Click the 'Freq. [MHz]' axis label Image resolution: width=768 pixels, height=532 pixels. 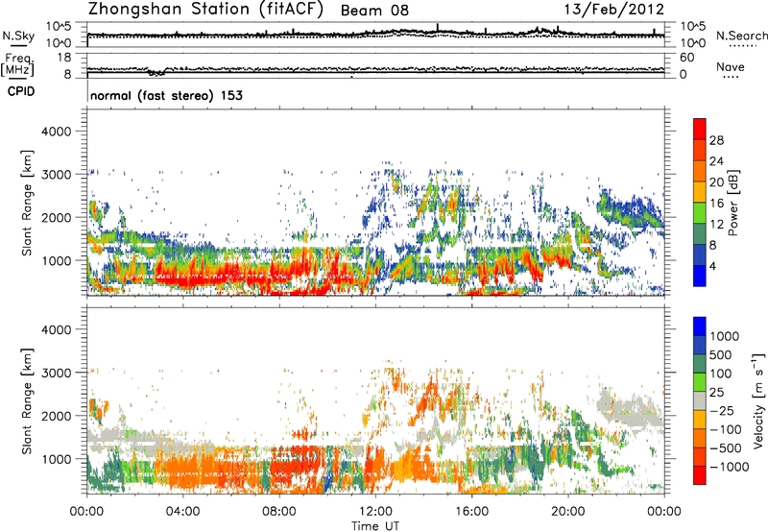tap(17, 65)
